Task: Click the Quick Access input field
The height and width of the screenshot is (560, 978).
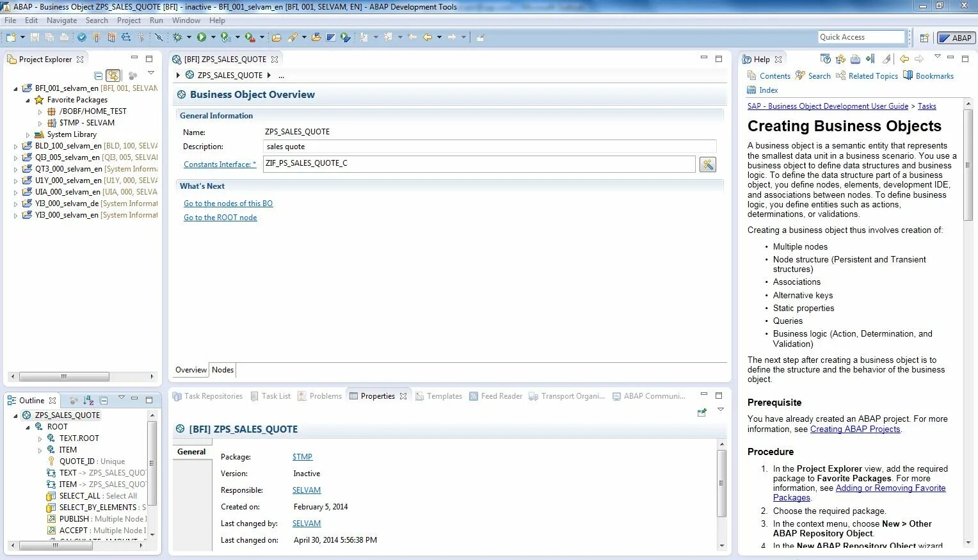Action: tap(861, 37)
